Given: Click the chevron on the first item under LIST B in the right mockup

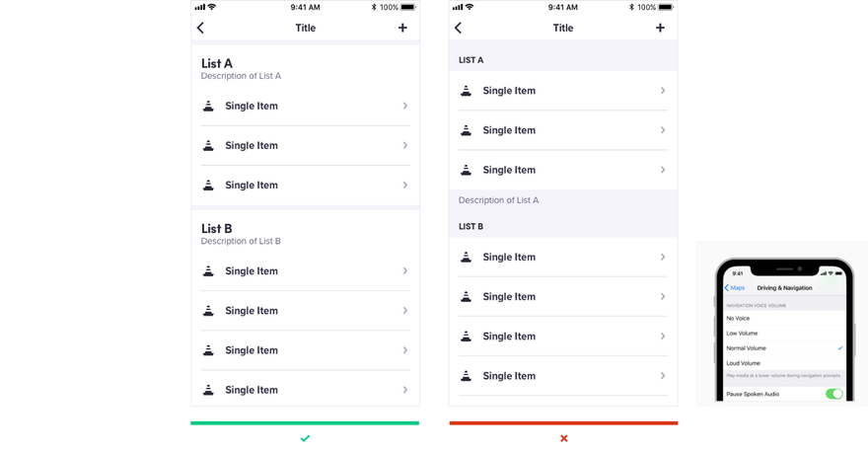Looking at the screenshot, I should pyautogui.click(x=663, y=257).
